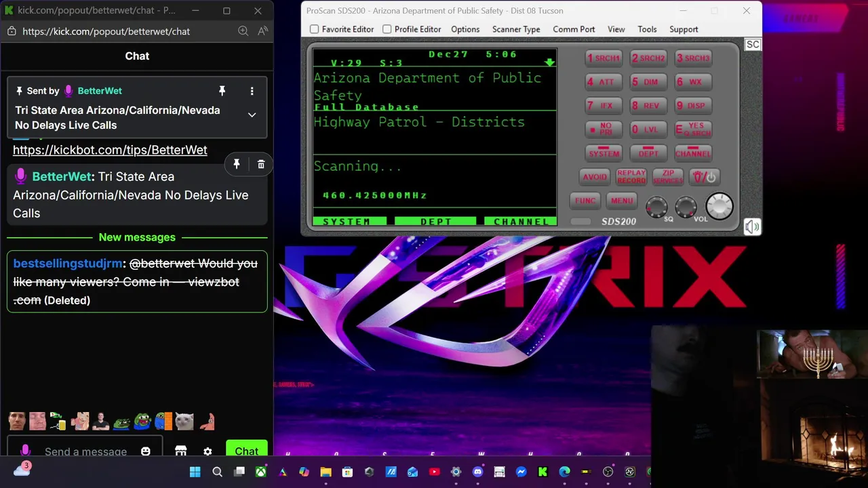Click the CHANNEL soft key on display

click(x=521, y=222)
